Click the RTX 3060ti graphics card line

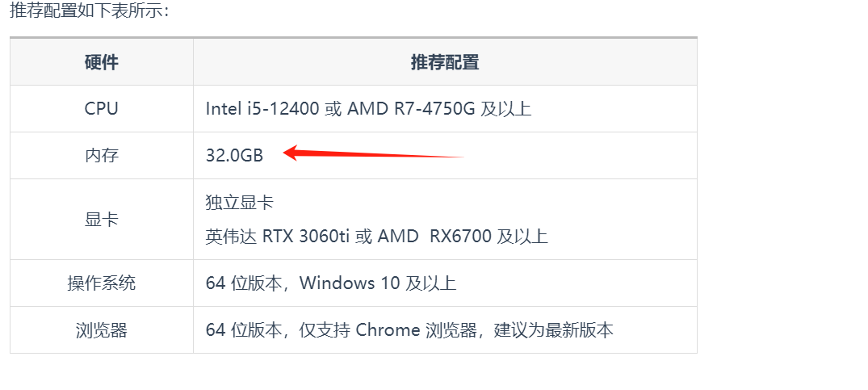(376, 237)
